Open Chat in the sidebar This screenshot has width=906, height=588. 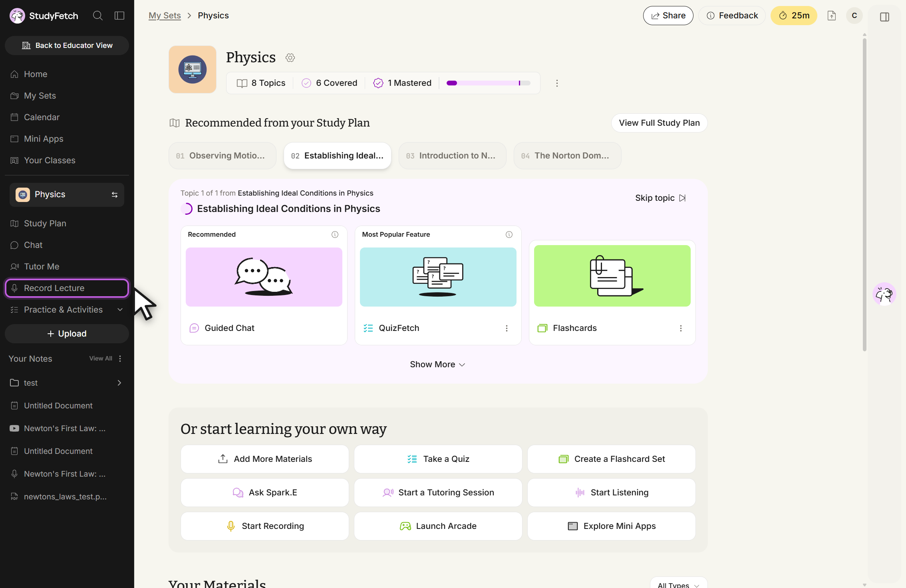[x=67, y=245]
